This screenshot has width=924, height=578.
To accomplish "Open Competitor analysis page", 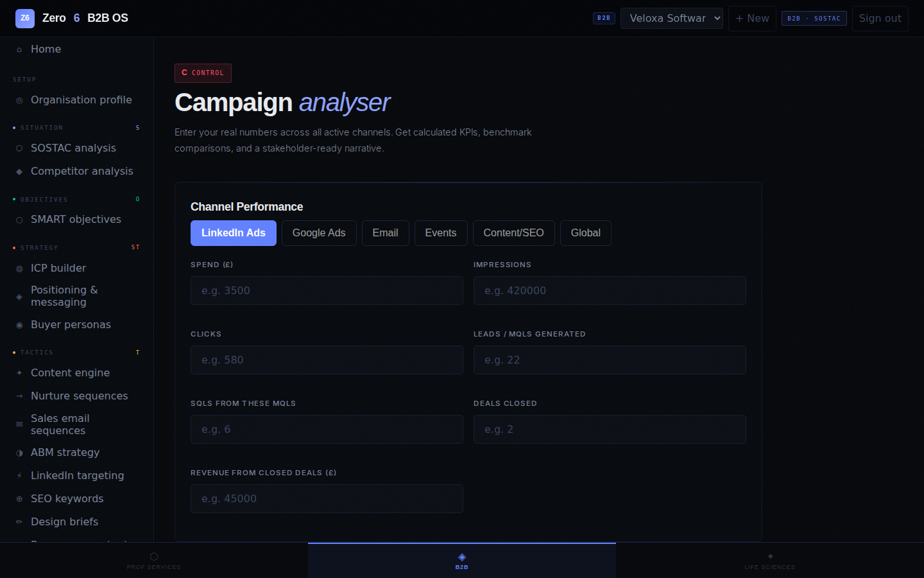I will point(77,171).
